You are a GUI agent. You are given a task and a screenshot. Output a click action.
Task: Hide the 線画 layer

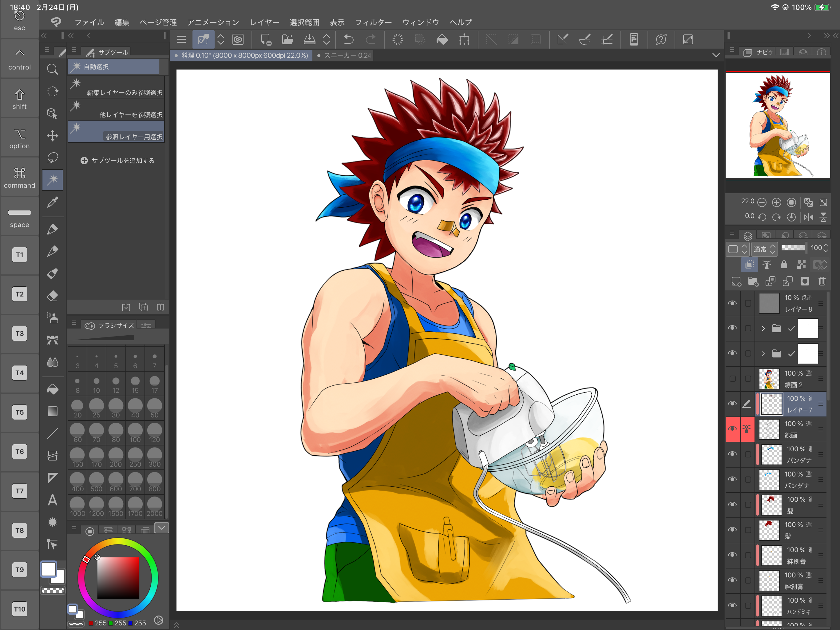click(x=732, y=429)
